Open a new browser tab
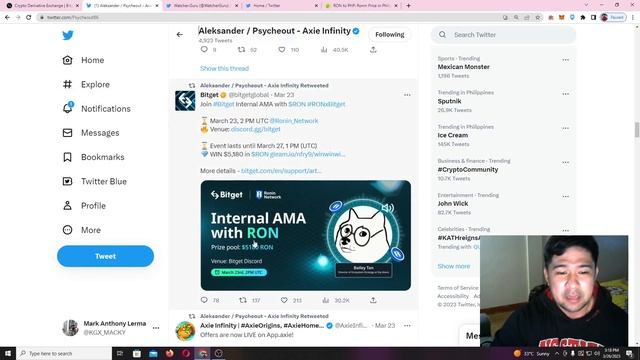The image size is (640, 360). (408, 6)
